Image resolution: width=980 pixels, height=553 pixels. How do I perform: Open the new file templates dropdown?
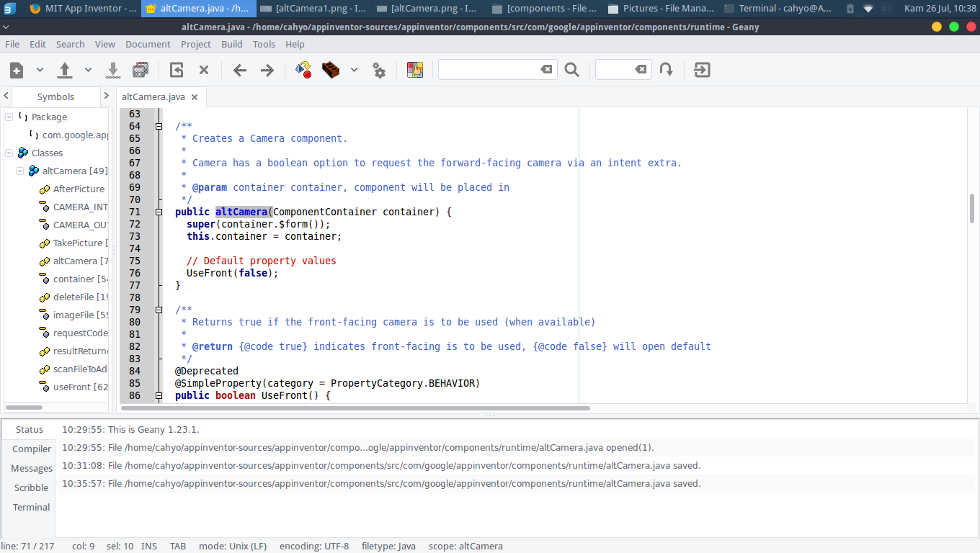[x=40, y=70]
